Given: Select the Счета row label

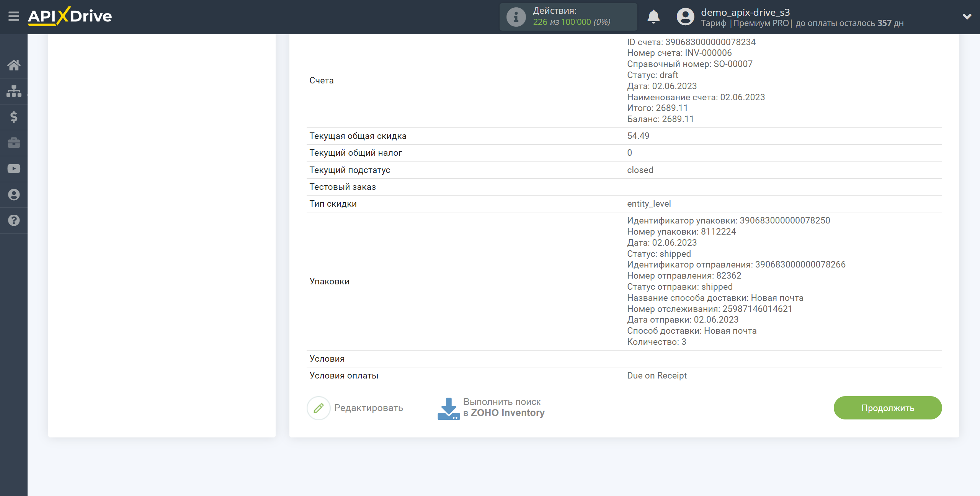Looking at the screenshot, I should [x=322, y=80].
